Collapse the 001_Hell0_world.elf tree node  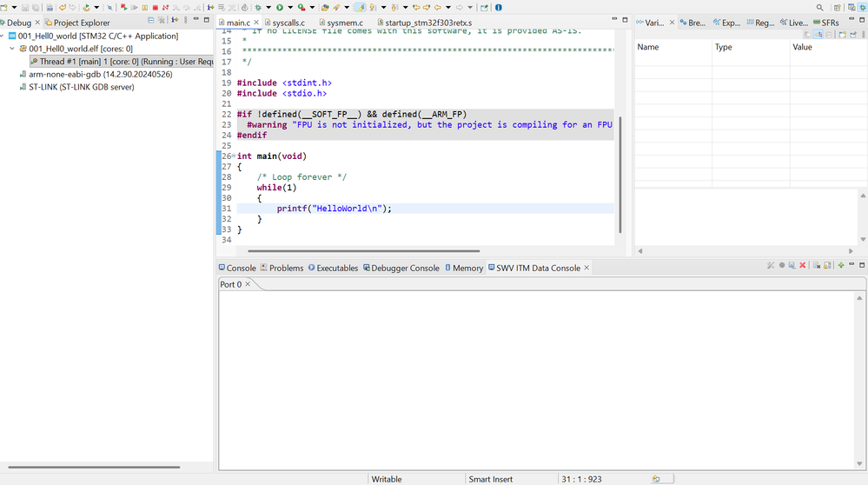click(x=13, y=50)
